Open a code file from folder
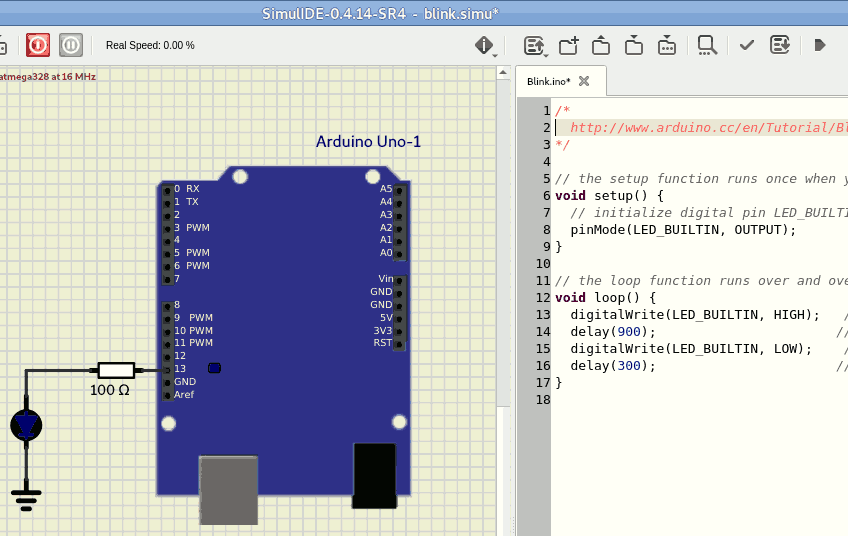The height and width of the screenshot is (536, 848). [x=601, y=45]
